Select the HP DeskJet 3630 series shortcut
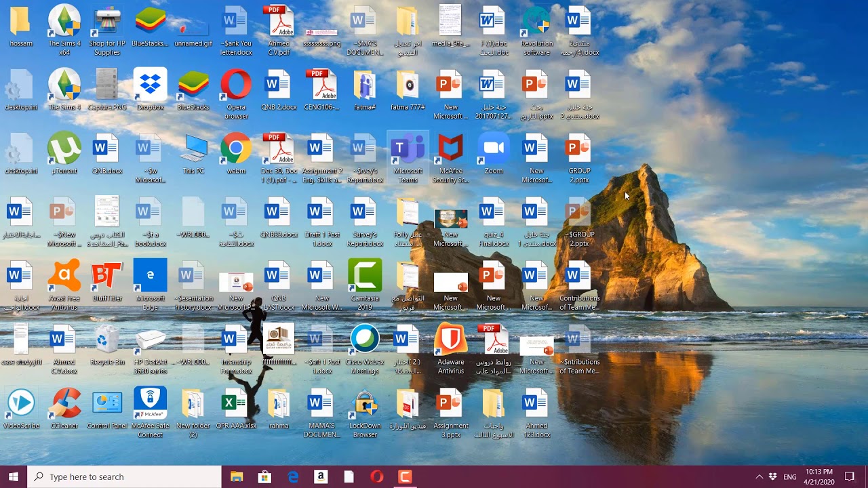Image resolution: width=868 pixels, height=488 pixels. pyautogui.click(x=151, y=349)
